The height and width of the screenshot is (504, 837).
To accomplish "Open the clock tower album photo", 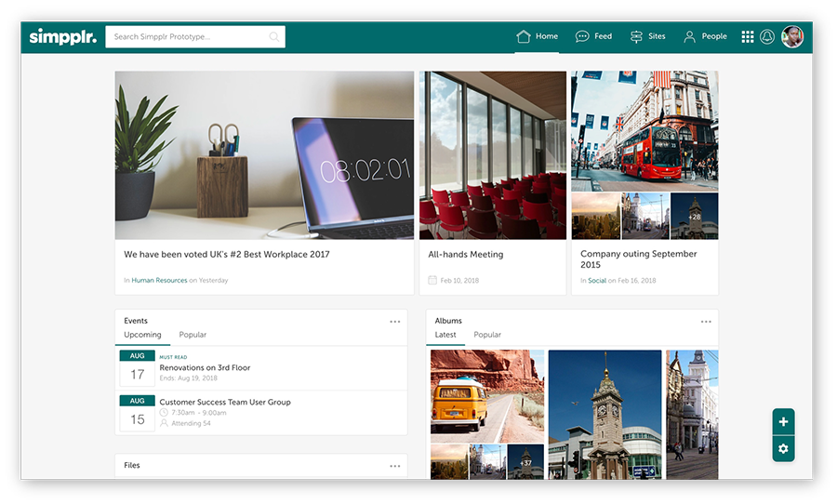I will click(x=604, y=415).
